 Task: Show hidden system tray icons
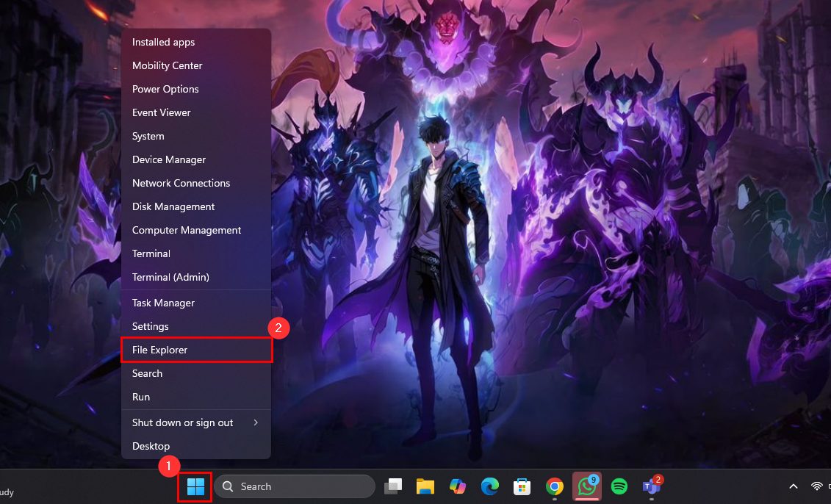pyautogui.click(x=794, y=486)
